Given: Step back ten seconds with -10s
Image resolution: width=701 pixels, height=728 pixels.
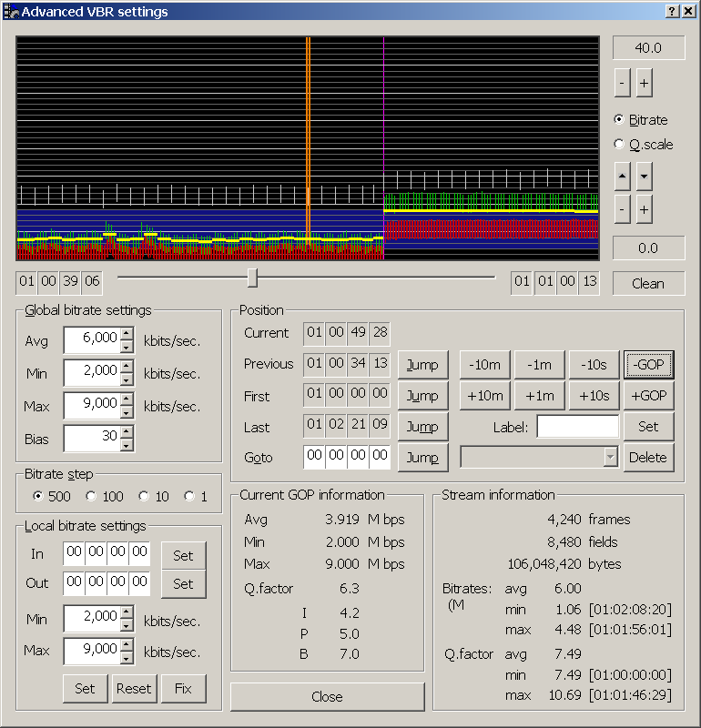Looking at the screenshot, I should pos(594,365).
